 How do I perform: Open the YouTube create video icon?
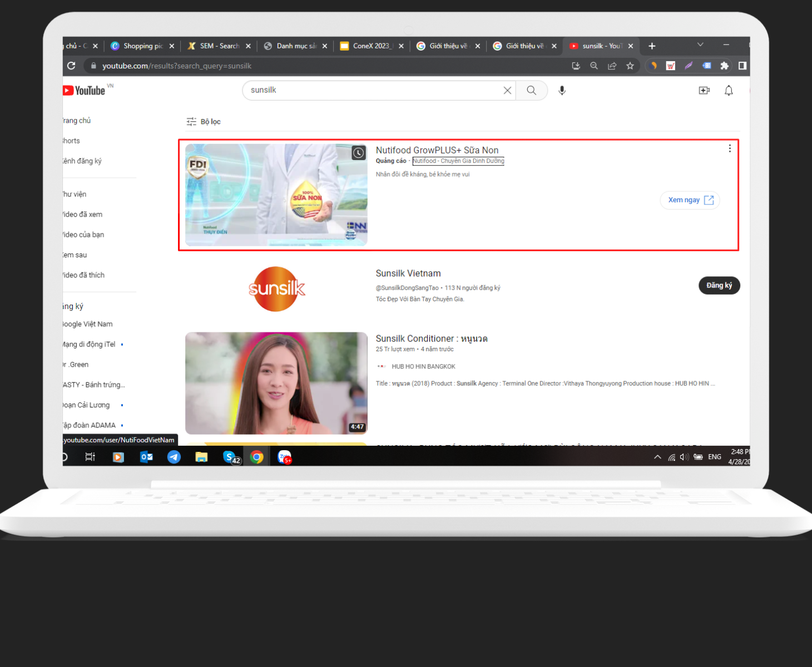(704, 91)
